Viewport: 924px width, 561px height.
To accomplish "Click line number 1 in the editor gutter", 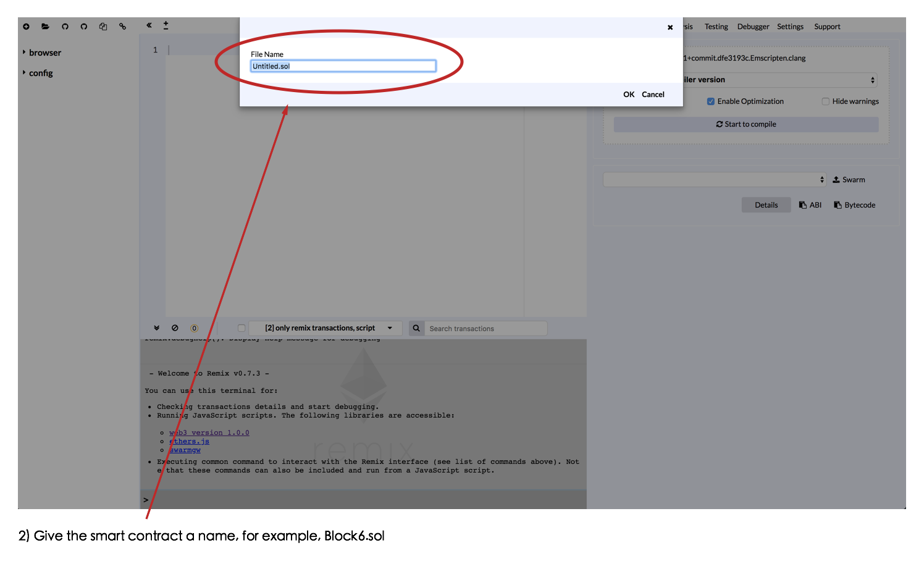I will click(156, 50).
